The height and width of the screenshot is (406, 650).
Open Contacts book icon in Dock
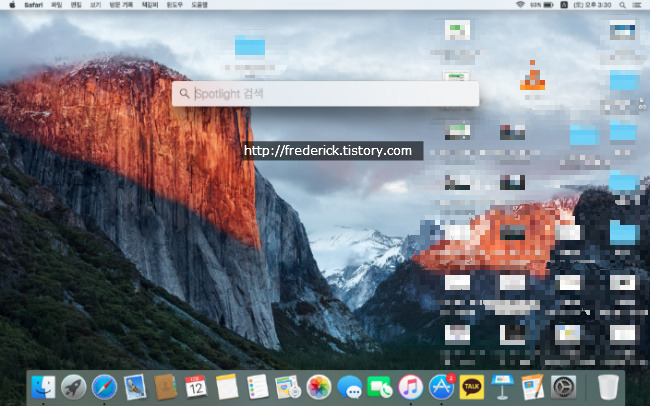click(x=165, y=387)
